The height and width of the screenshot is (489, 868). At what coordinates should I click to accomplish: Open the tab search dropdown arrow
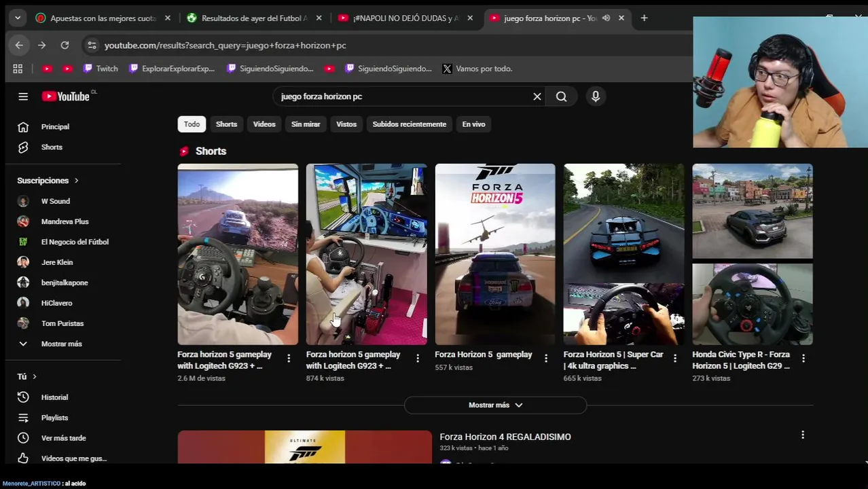coord(18,18)
